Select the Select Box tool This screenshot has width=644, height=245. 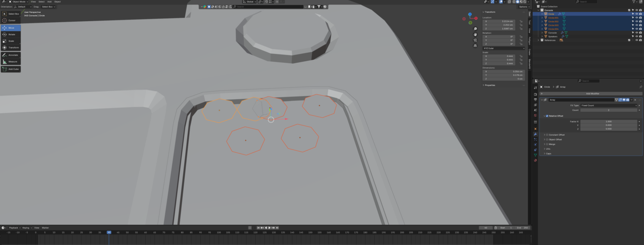[11, 14]
